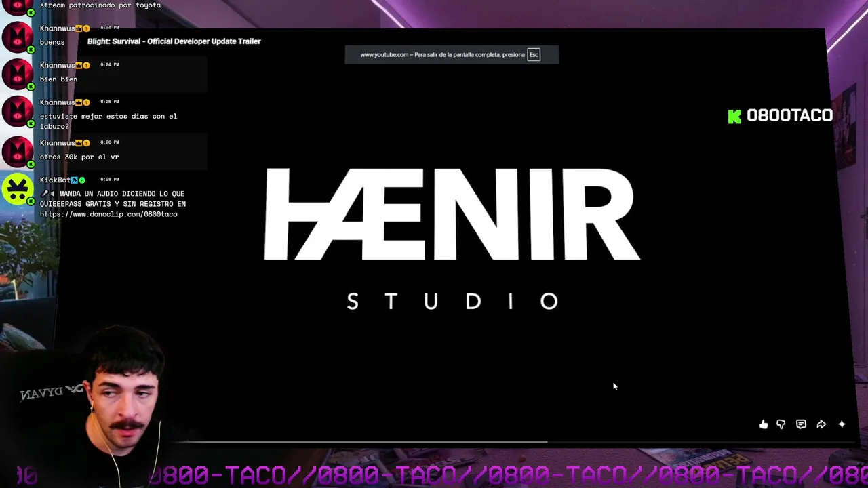The width and height of the screenshot is (868, 488).
Task: Click the YouTube like thumbs-up icon
Action: tap(764, 424)
